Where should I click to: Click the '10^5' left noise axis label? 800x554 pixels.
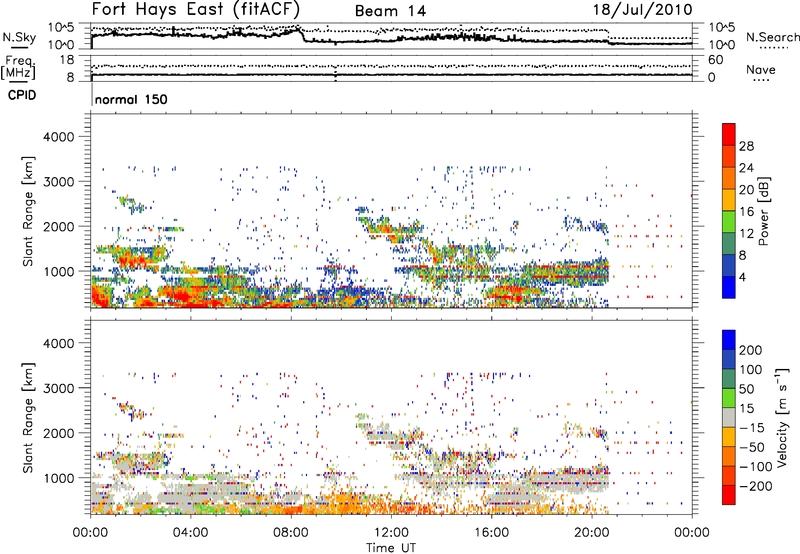(60, 28)
